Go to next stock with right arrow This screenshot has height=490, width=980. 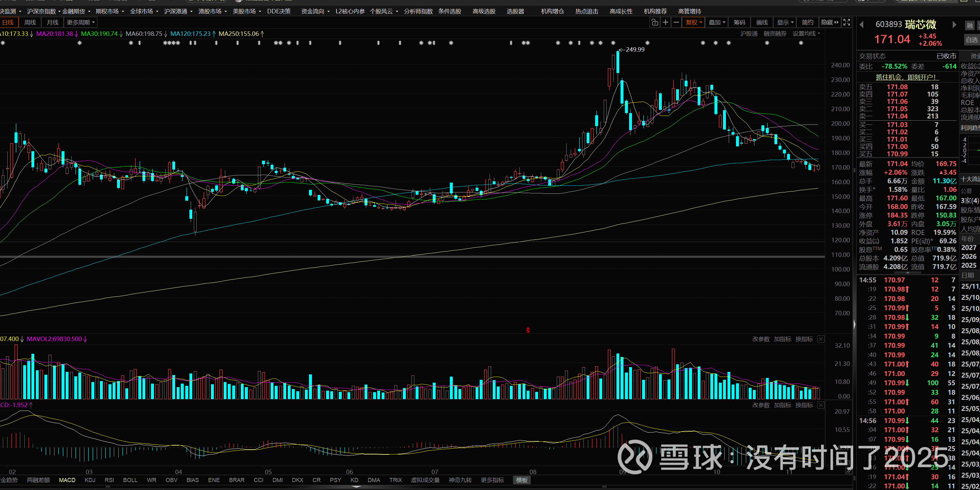pos(954,25)
